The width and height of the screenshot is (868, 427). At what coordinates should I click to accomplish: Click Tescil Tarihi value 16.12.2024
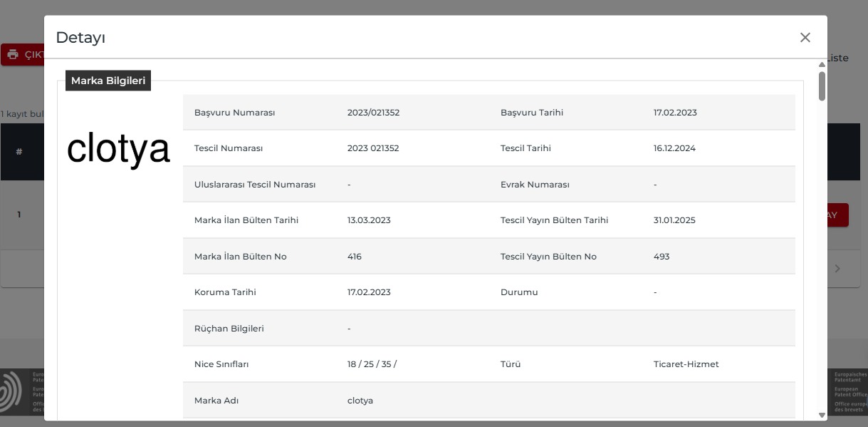[x=674, y=148]
